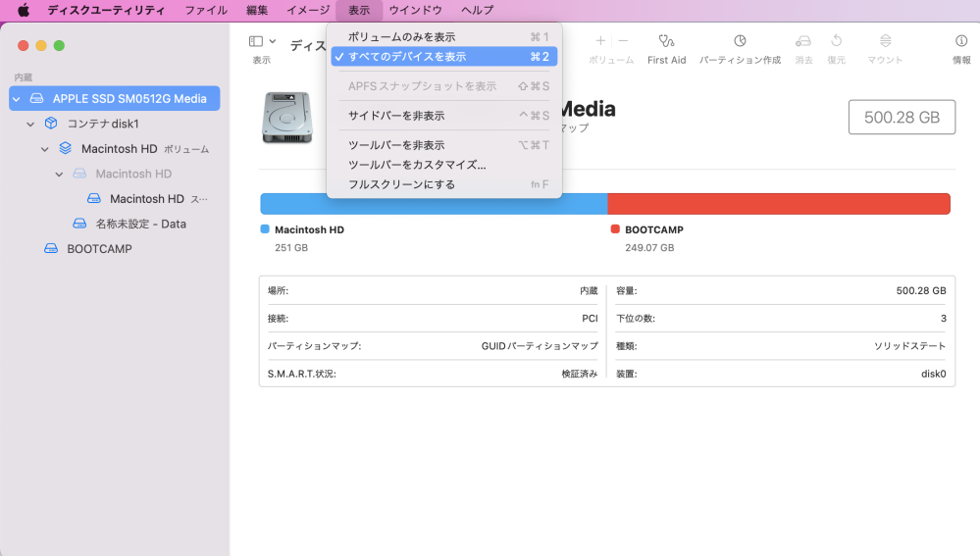Open ディスクユーティリティ app menu

point(106,10)
